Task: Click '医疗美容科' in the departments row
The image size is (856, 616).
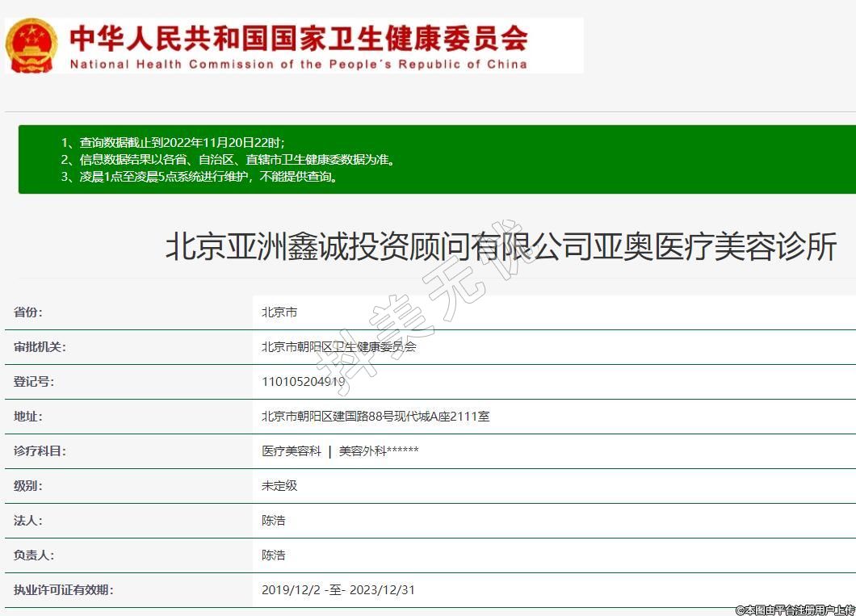Action: pos(291,451)
